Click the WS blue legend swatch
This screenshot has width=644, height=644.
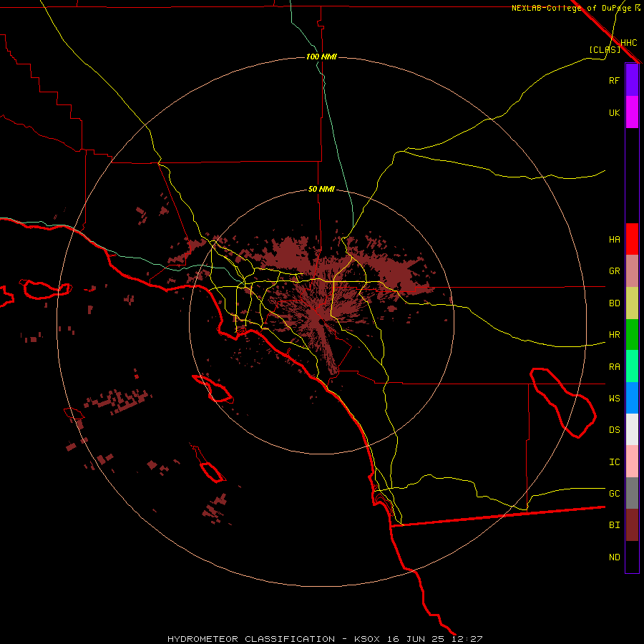coord(632,398)
